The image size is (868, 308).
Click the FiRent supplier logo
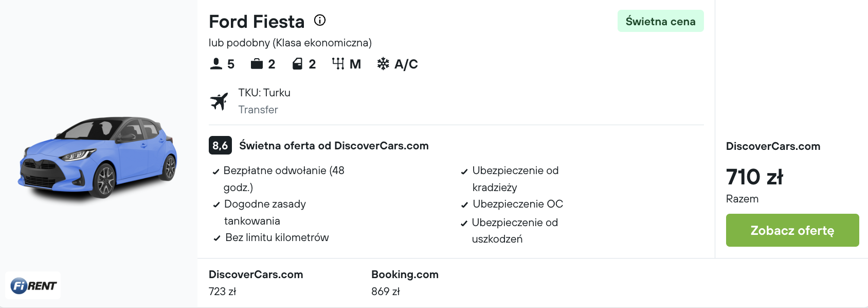(33, 285)
